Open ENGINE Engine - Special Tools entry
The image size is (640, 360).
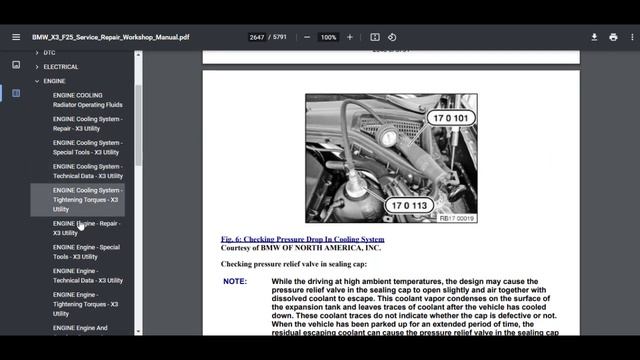pyautogui.click(x=86, y=252)
